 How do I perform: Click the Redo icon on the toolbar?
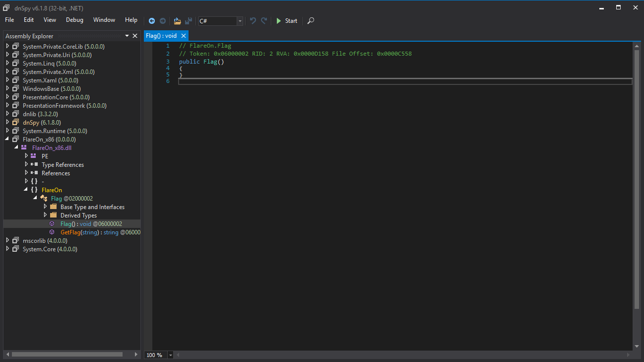[x=263, y=21]
